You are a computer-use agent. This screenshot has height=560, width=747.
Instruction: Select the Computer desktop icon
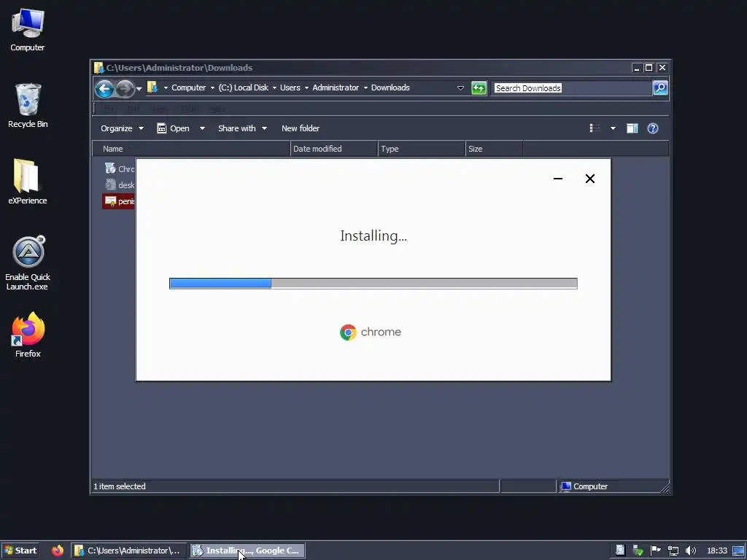27,29
